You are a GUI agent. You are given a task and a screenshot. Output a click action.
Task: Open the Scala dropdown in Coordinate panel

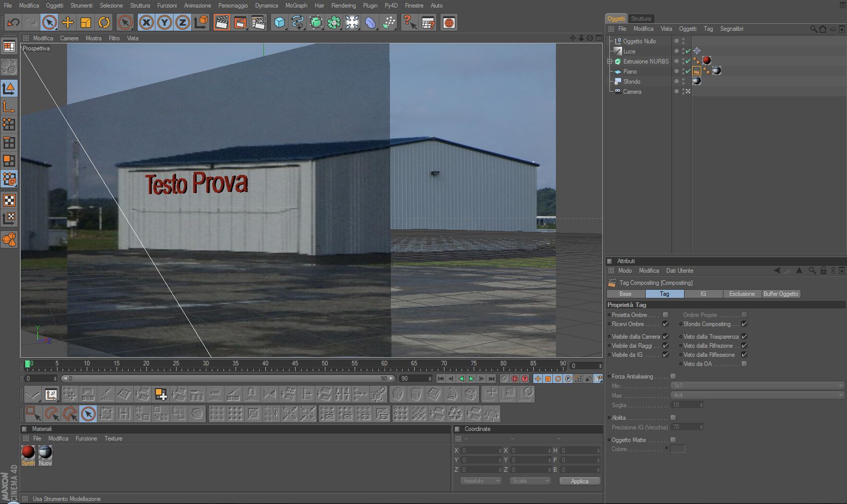[x=530, y=481]
